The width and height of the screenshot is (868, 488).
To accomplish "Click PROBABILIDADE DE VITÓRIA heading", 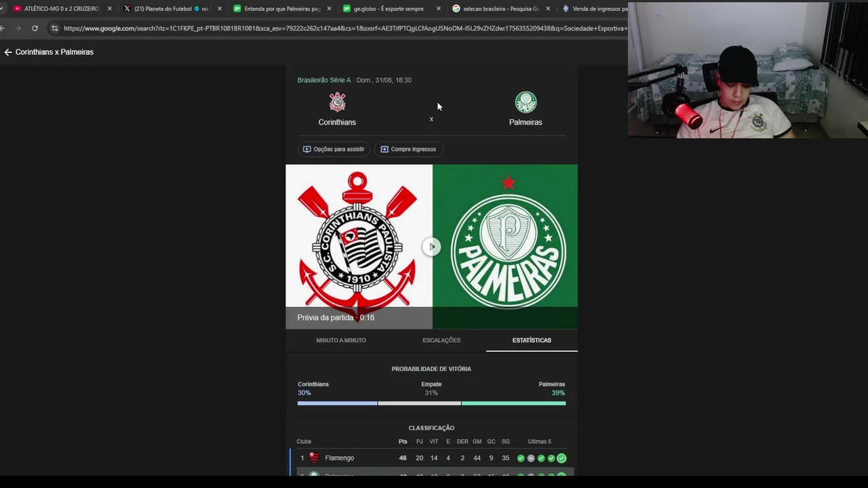I will pyautogui.click(x=431, y=369).
